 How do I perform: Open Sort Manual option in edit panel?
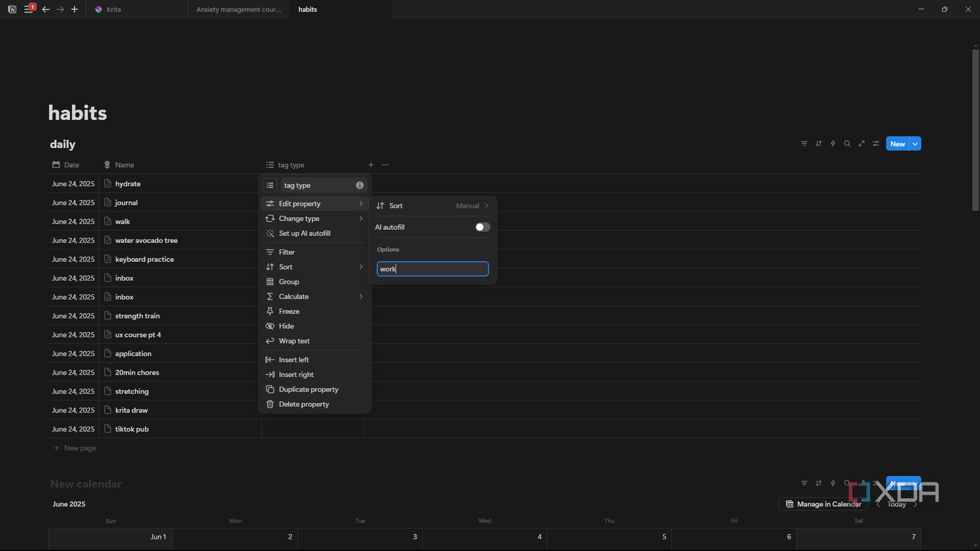[x=433, y=206]
